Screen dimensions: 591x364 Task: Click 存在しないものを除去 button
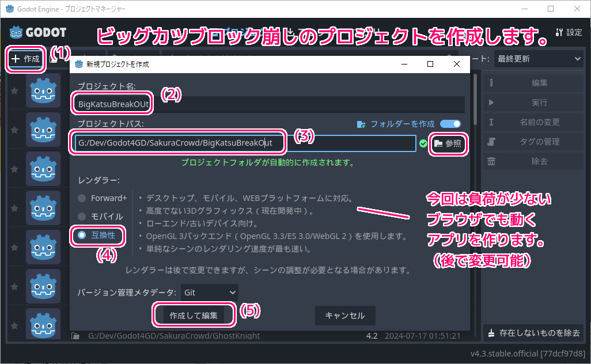point(533,333)
